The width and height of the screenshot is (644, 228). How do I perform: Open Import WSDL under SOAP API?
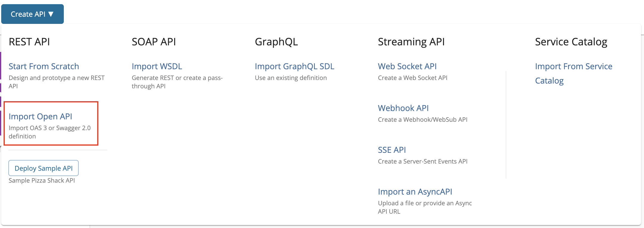coord(157,66)
